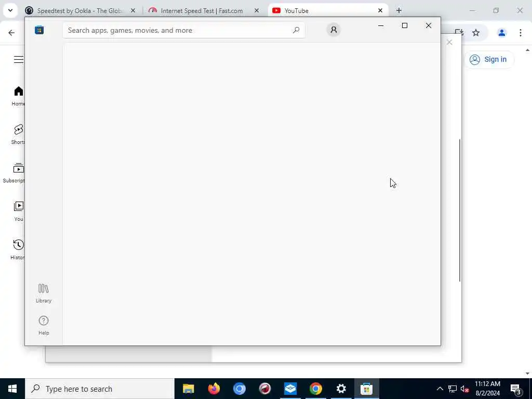Minimize the Microsoft Store window
The width and height of the screenshot is (532, 399).
[x=381, y=25]
